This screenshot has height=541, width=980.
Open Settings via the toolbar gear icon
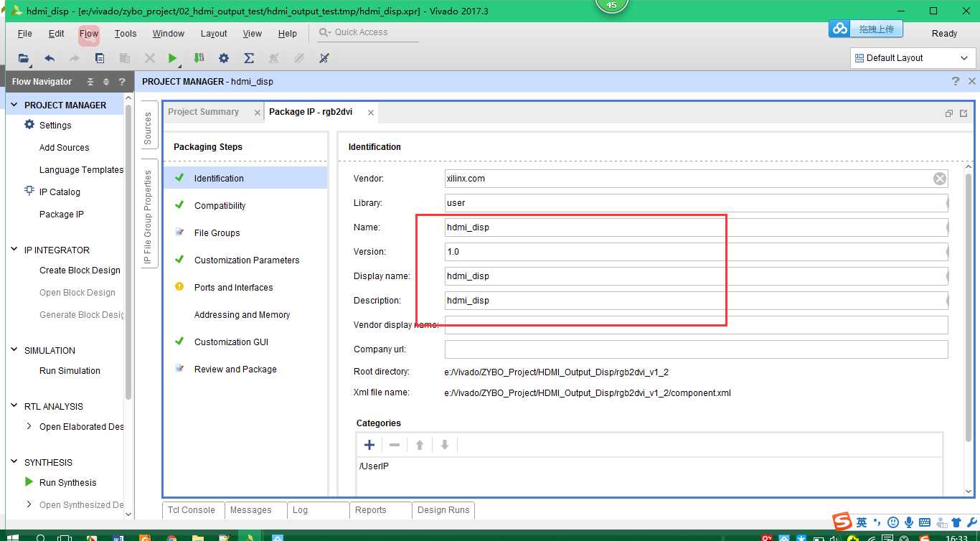tap(224, 58)
